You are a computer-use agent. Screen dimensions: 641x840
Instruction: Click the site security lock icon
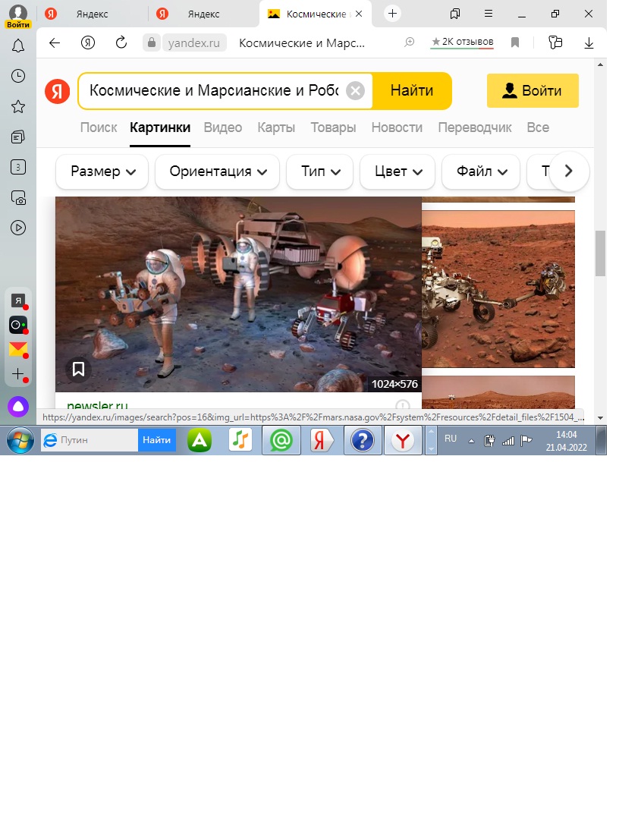(x=152, y=42)
